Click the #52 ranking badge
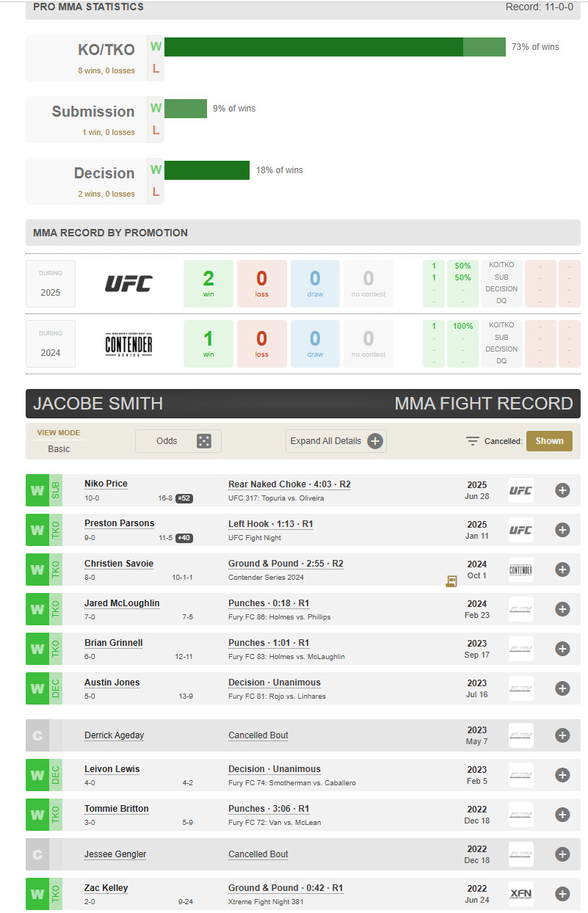588x913 pixels. (184, 498)
